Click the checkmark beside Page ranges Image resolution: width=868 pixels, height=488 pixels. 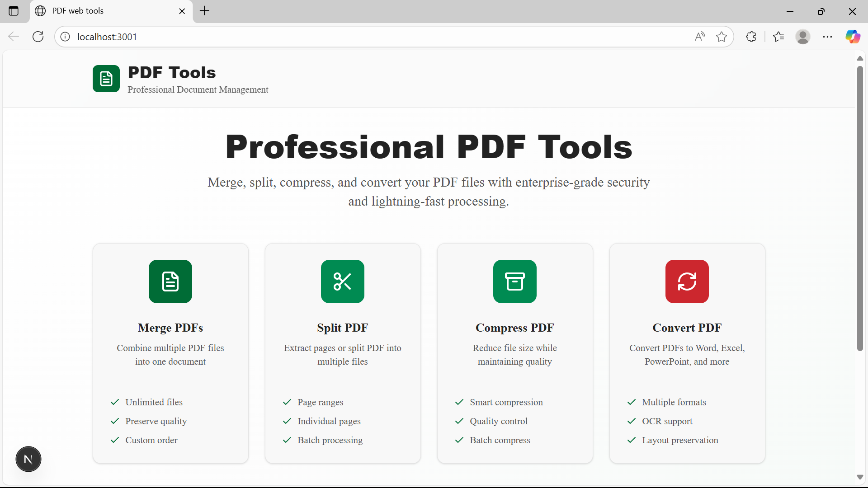pos(287,402)
